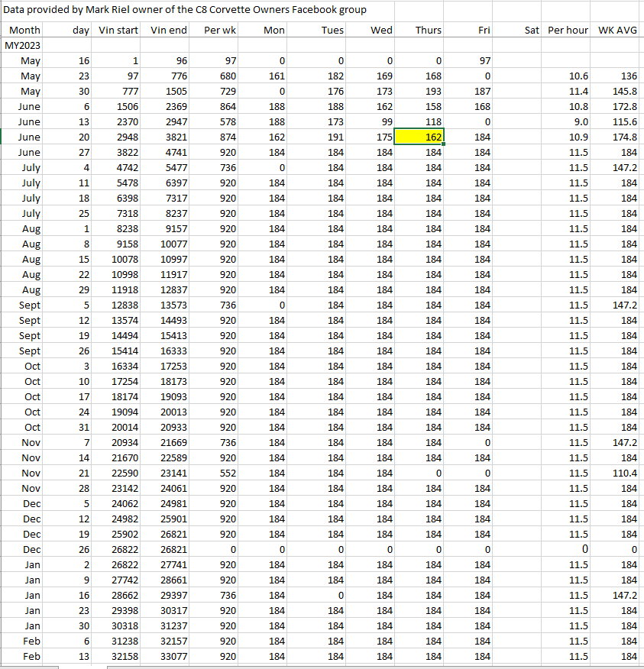Select the yellow highlighted cell containing 162

pos(419,137)
